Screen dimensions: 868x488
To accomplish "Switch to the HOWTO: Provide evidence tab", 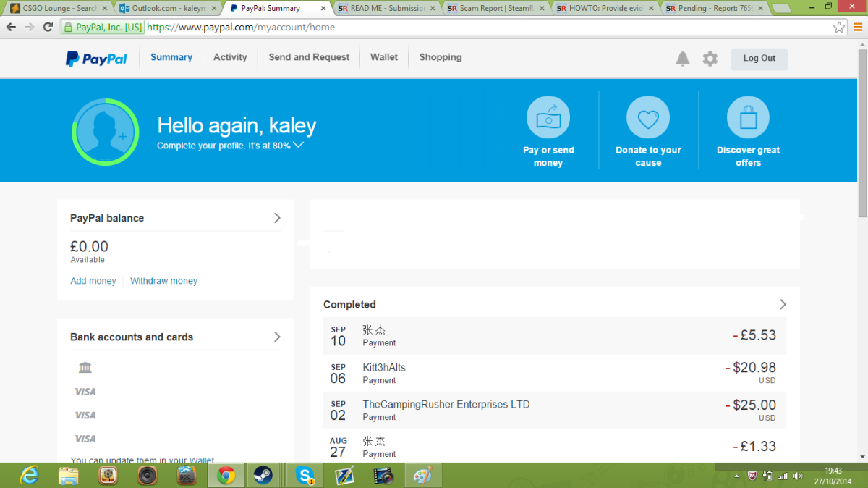I will click(x=606, y=8).
